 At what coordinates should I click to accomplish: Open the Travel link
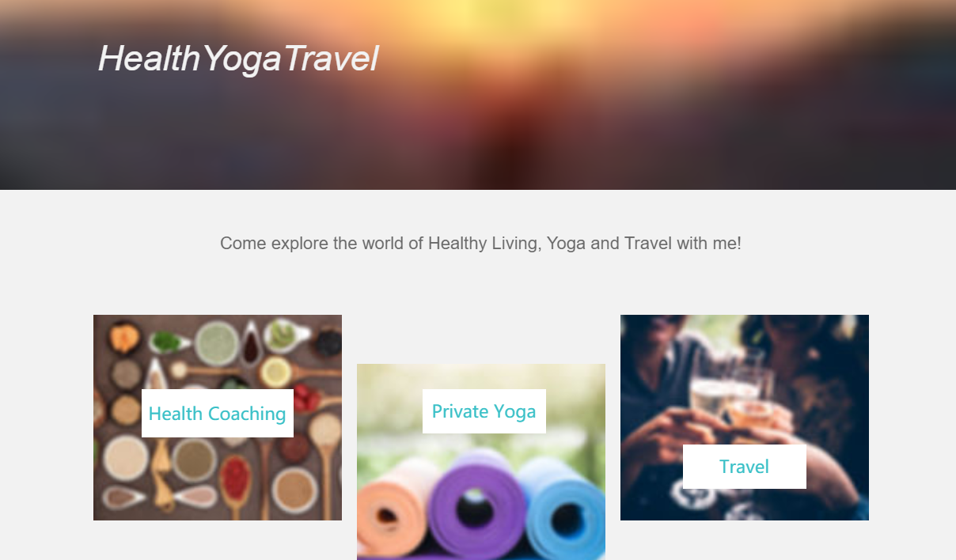point(745,467)
